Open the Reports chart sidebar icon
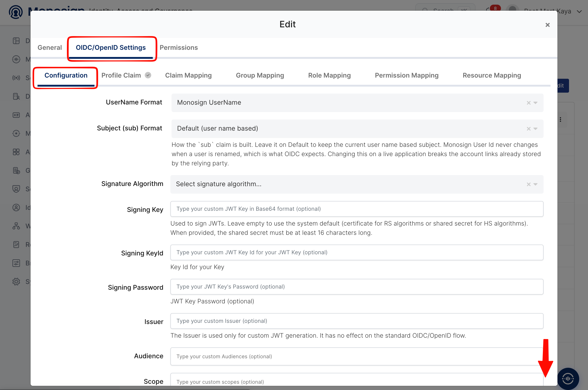This screenshot has width=588, height=390. coord(16,245)
